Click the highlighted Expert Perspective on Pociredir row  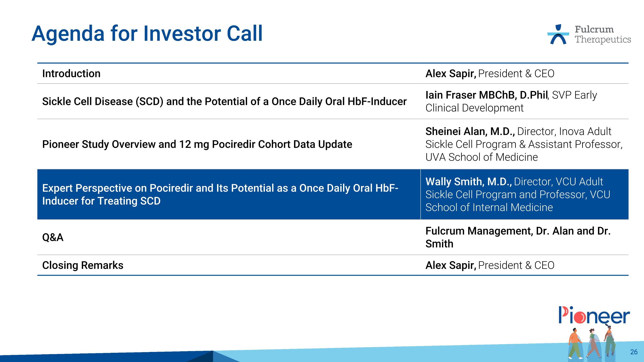220,194
